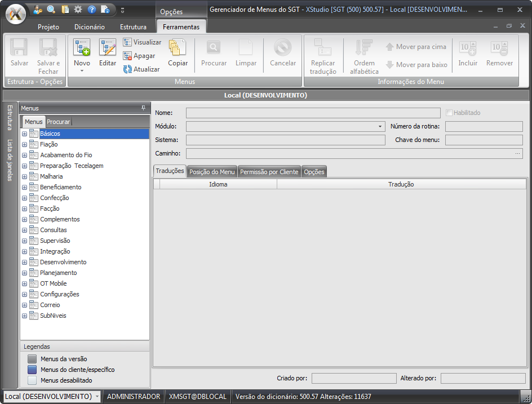532x404 pixels.
Task: Select Beneficiamento in the menu tree
Action: click(60, 187)
